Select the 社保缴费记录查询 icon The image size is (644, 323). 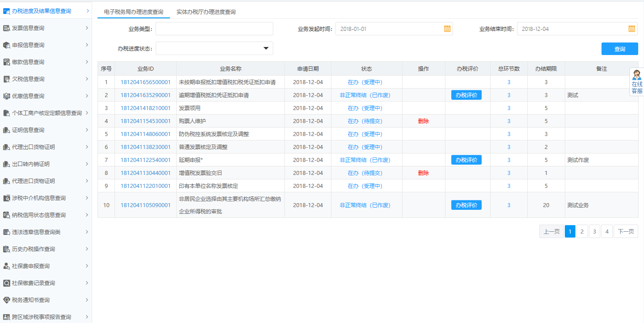coord(7,283)
